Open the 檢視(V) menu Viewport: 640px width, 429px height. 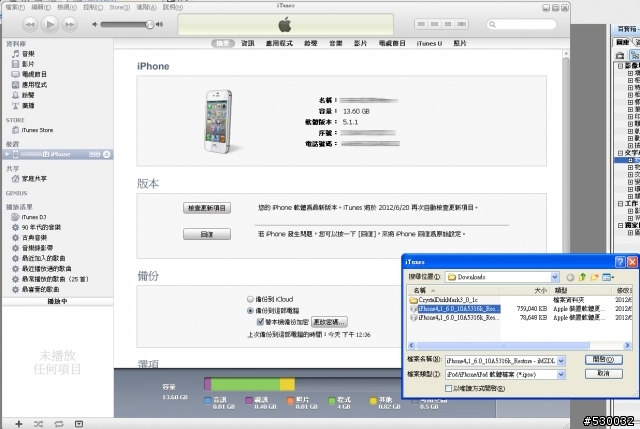click(x=67, y=7)
